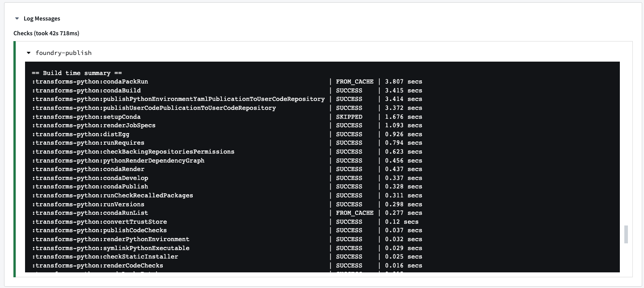Click the '1.093 secs' duration for renderJobSpecs

click(x=403, y=125)
